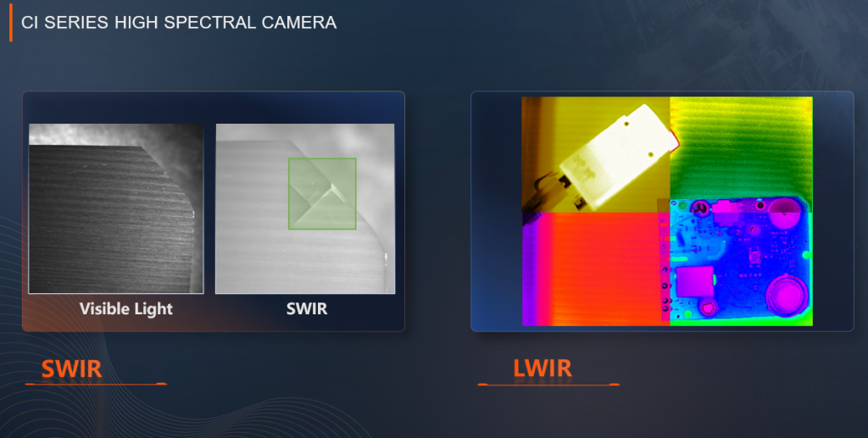Click the green striped thermal quadrant
The image size is (868, 438).
[742, 146]
